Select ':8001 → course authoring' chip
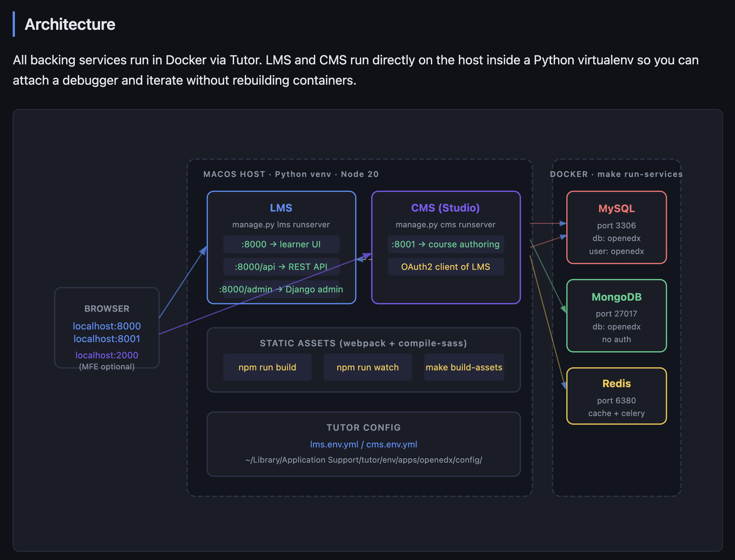The height and width of the screenshot is (560, 735). (x=446, y=244)
